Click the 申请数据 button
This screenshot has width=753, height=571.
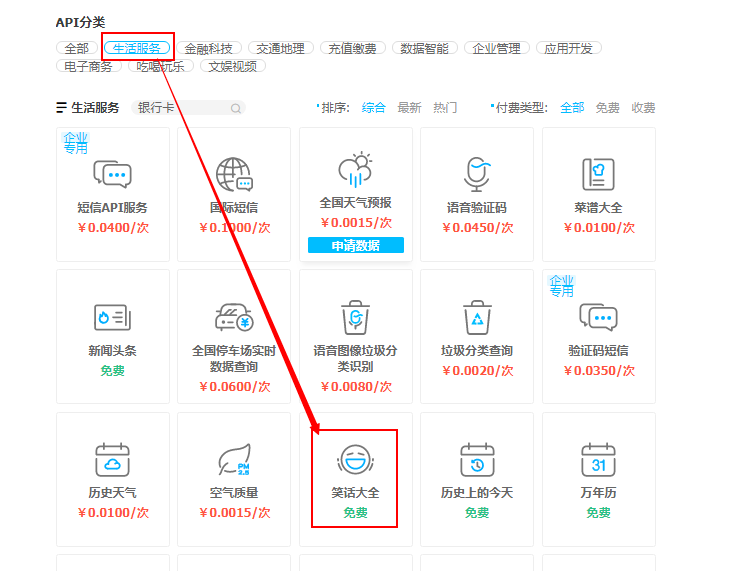pos(355,245)
